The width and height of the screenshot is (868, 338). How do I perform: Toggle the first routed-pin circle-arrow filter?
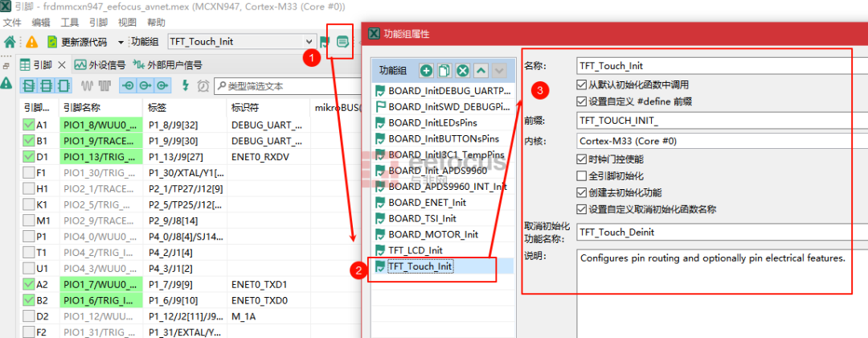[129, 86]
